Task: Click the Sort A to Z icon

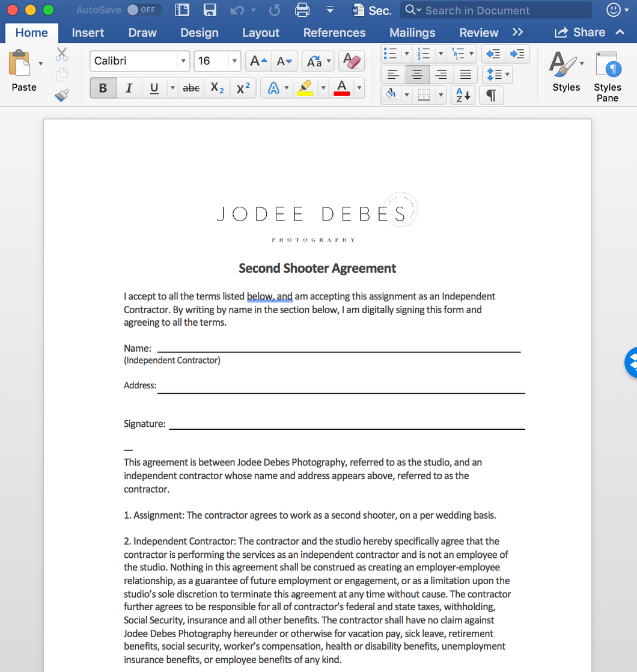Action: pyautogui.click(x=464, y=95)
